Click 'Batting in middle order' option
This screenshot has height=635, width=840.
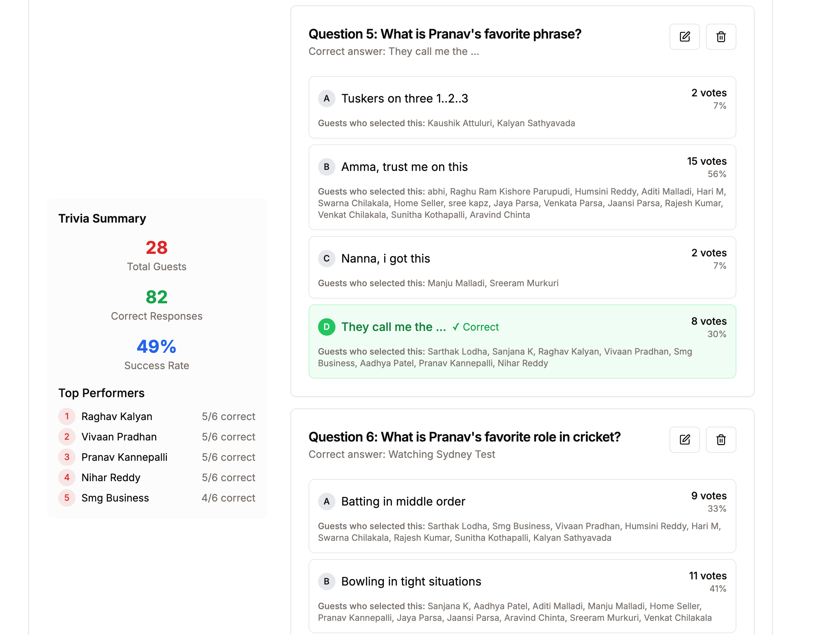[x=403, y=502]
